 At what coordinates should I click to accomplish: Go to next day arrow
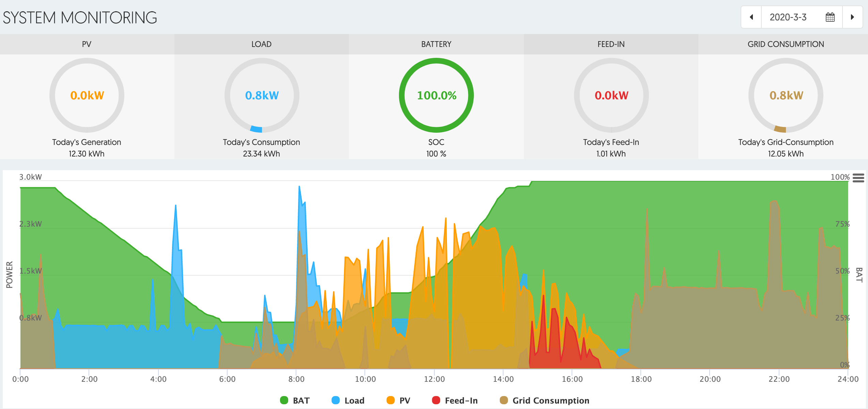pyautogui.click(x=852, y=17)
